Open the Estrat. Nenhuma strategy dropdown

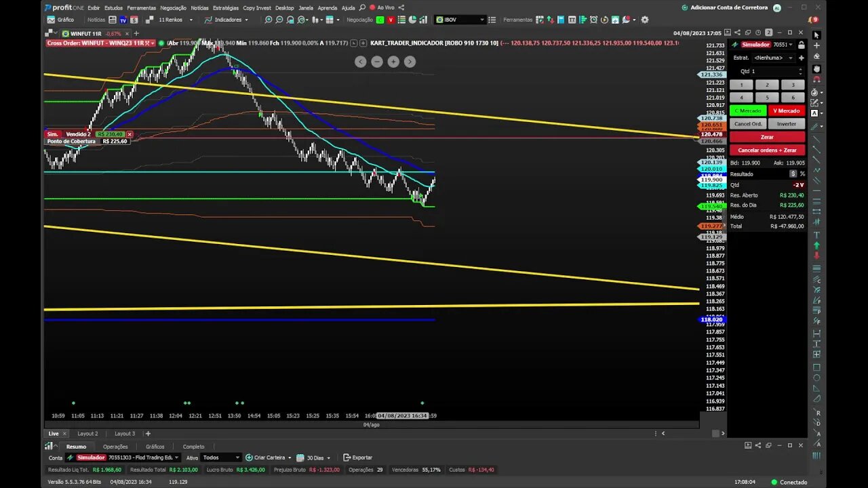773,58
